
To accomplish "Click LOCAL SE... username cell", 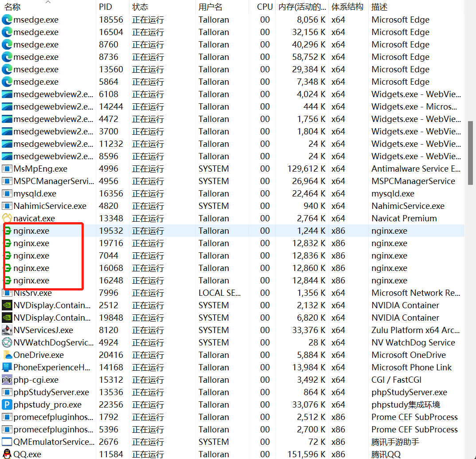I will coord(219,293).
